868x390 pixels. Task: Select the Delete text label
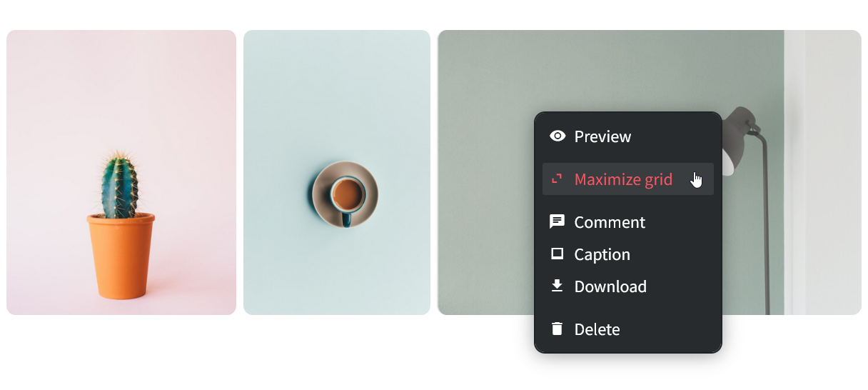coord(597,329)
